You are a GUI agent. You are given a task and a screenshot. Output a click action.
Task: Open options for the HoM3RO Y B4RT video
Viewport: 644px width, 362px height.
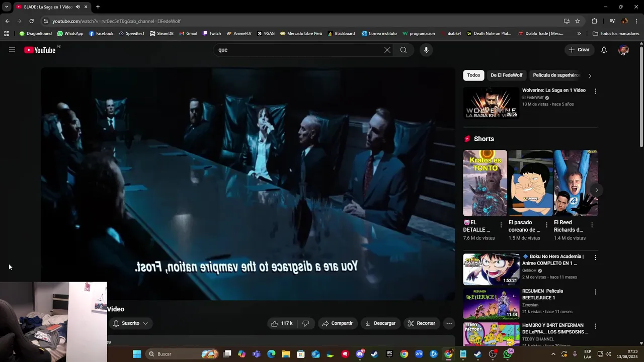[x=595, y=326]
